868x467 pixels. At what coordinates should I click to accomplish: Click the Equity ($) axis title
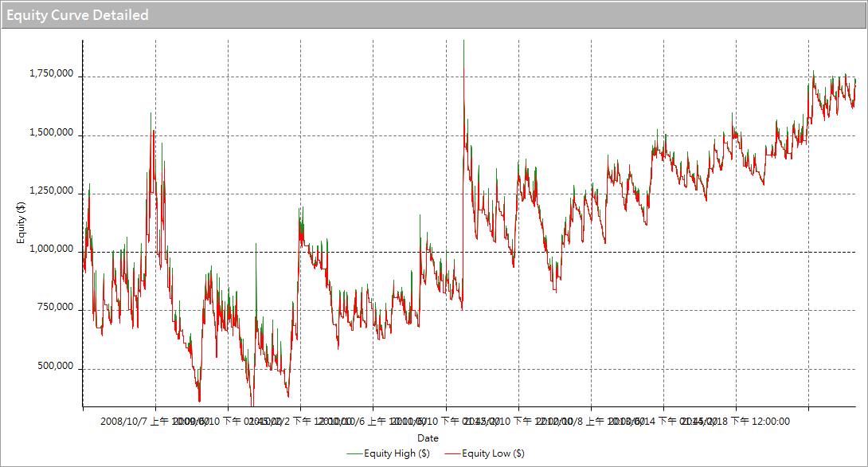[x=21, y=222]
